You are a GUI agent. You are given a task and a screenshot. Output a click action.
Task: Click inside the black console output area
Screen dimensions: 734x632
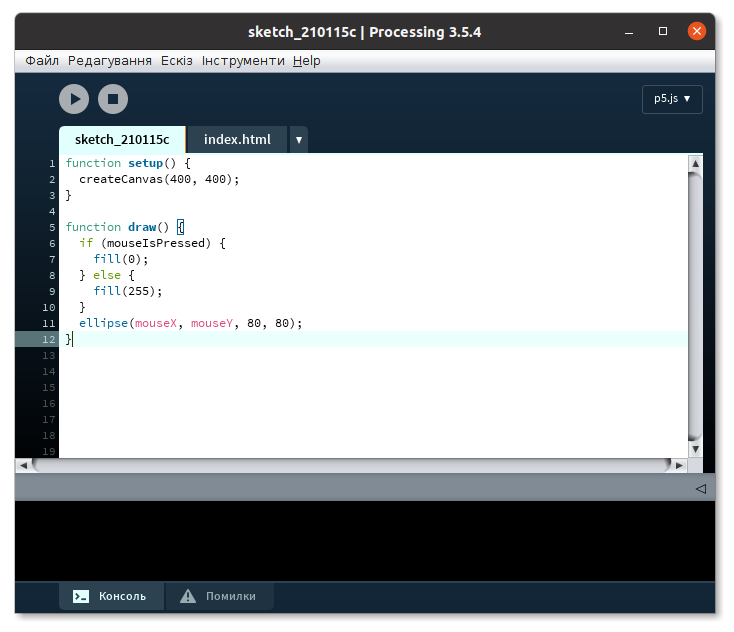365,541
